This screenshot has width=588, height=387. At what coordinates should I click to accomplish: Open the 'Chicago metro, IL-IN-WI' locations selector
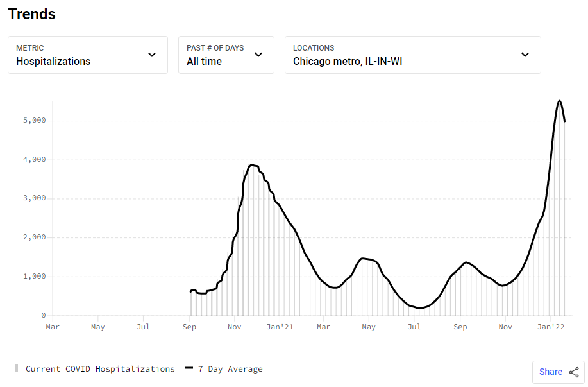point(412,55)
